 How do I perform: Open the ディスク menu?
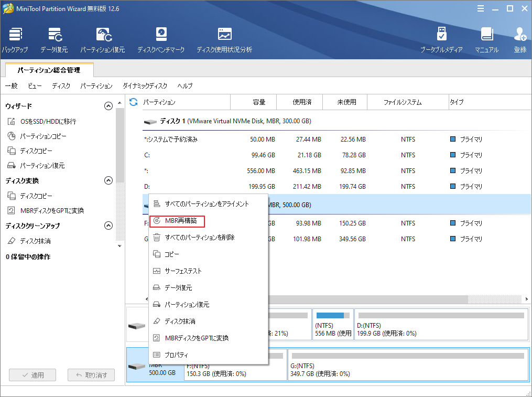tap(61, 85)
